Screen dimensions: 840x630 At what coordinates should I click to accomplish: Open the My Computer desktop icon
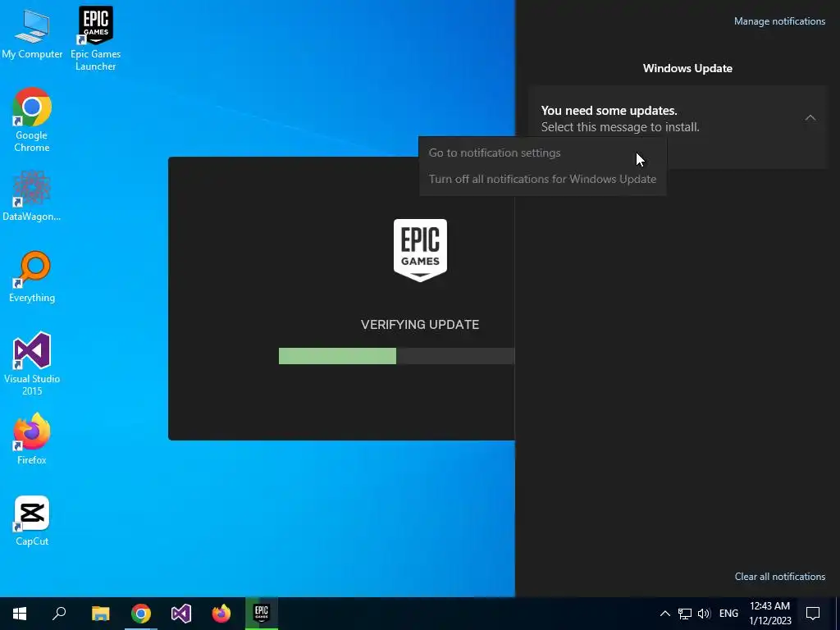pos(32,33)
